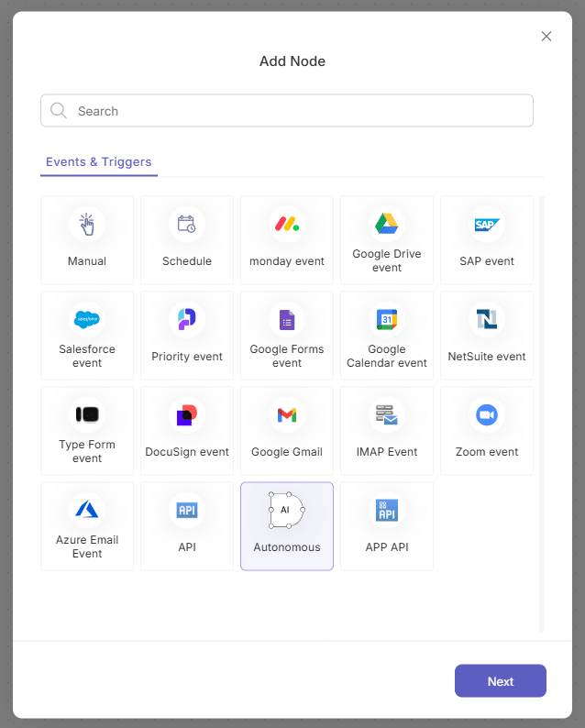The height and width of the screenshot is (728, 585).
Task: Select the Salesforce event icon
Action: (x=87, y=319)
